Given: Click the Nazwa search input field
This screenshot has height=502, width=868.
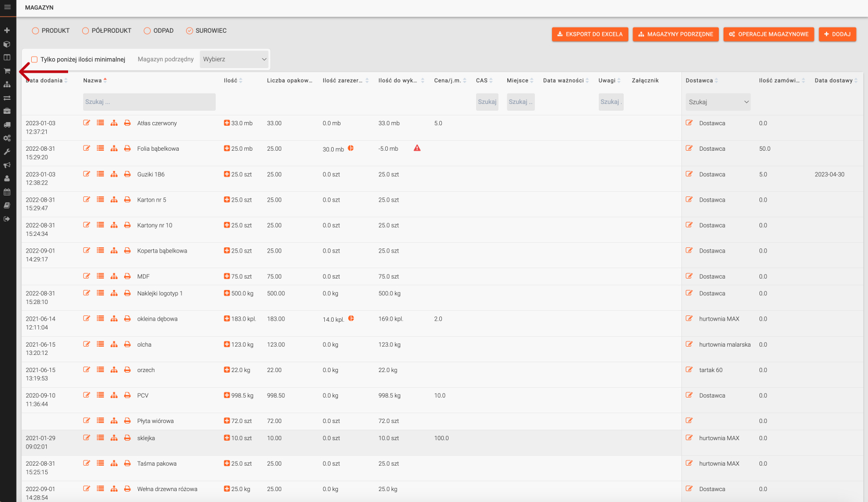Looking at the screenshot, I should point(149,102).
